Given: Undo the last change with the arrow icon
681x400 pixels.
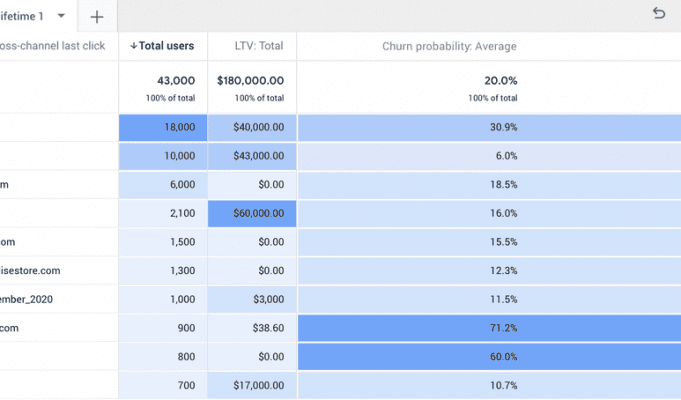Looking at the screenshot, I should 658,14.
